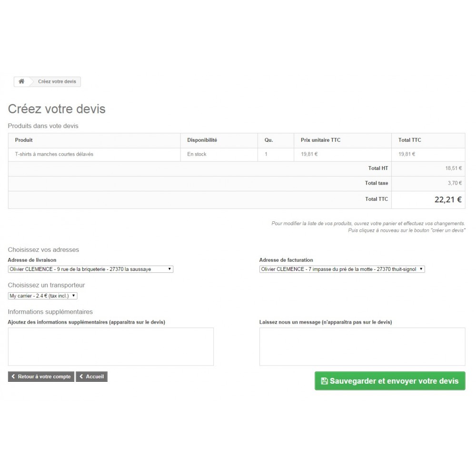Click the floppy disk save icon on green button
This screenshot has width=476, height=476.
coord(324,381)
